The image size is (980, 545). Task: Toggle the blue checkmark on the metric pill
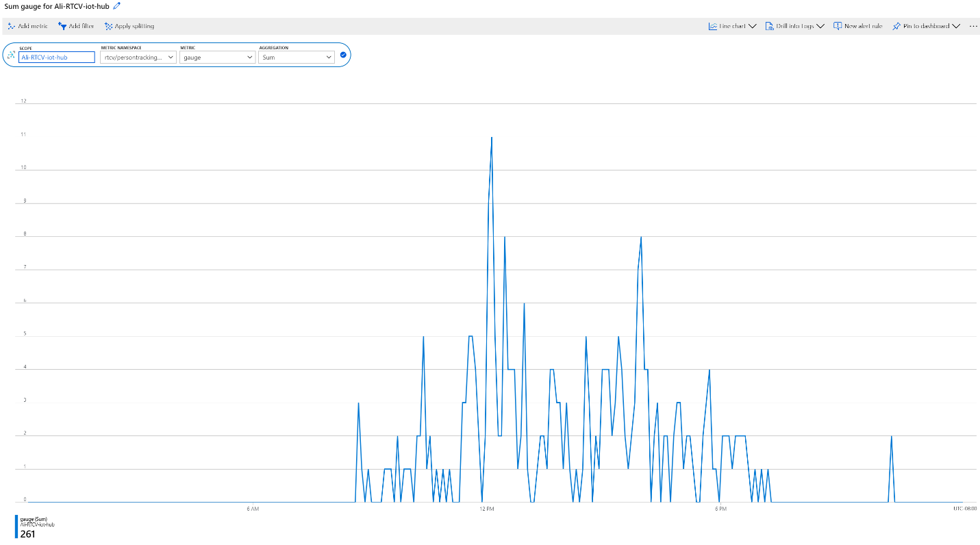(x=343, y=55)
